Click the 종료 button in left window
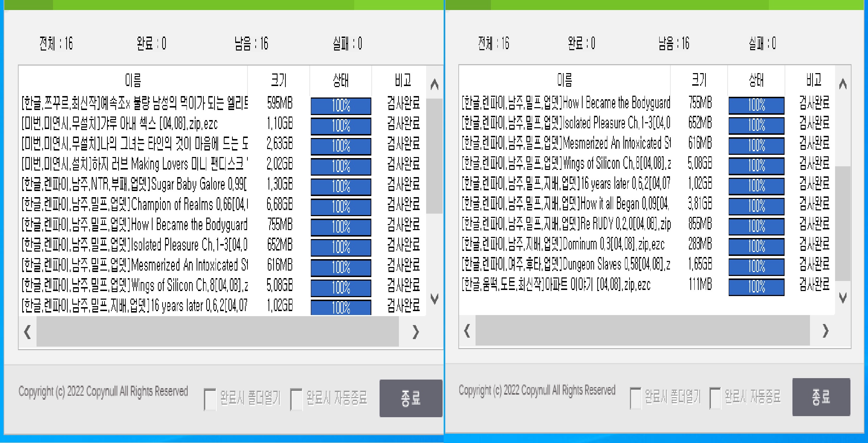Screen dimensions: 868x443 pyautogui.click(x=411, y=398)
